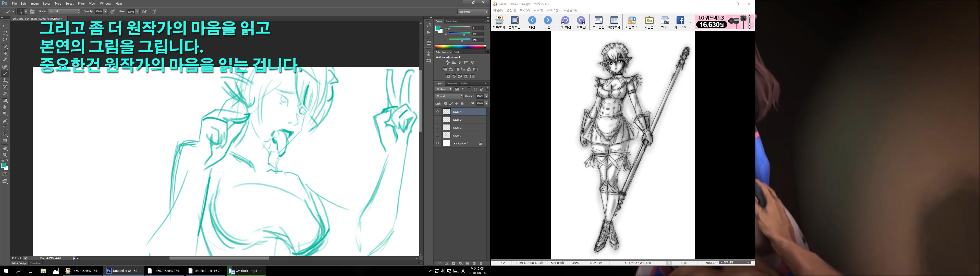Image resolution: width=980 pixels, height=276 pixels.
Task: Show Layer 2 via visibility box
Action: [x=437, y=127]
